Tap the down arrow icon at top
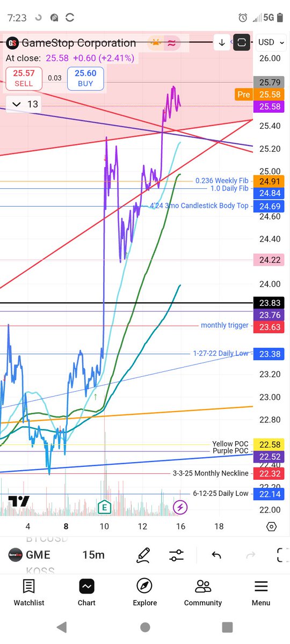 tap(221, 42)
